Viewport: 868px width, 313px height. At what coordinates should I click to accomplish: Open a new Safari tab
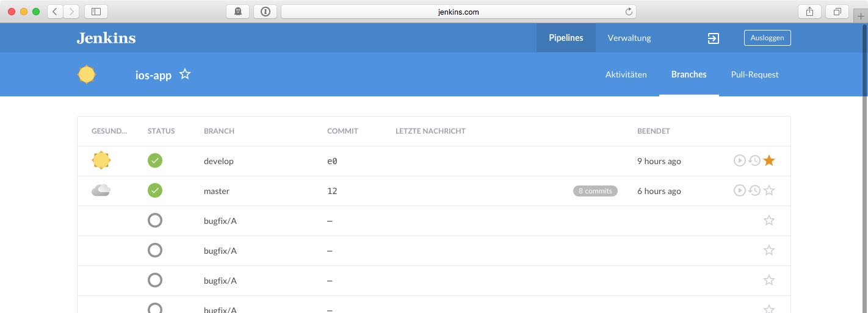pyautogui.click(x=861, y=16)
